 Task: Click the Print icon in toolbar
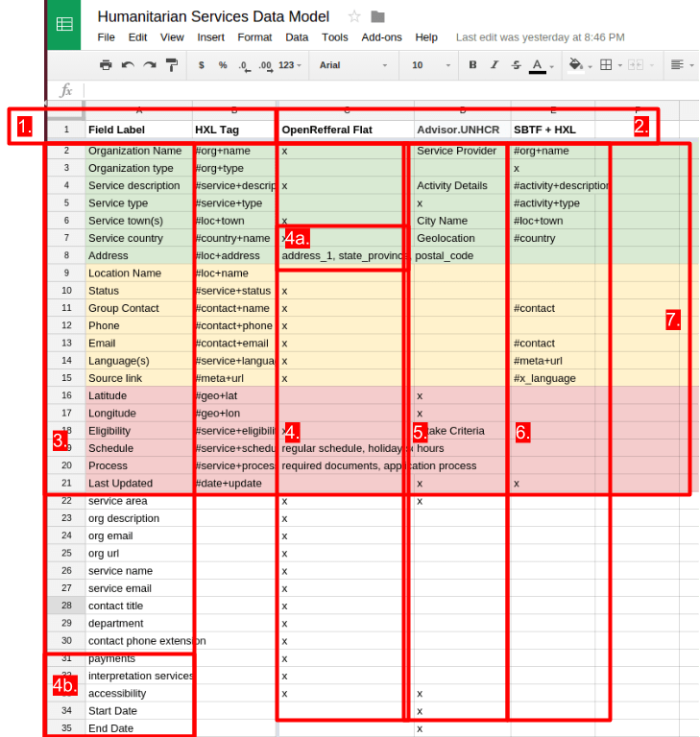click(x=106, y=65)
